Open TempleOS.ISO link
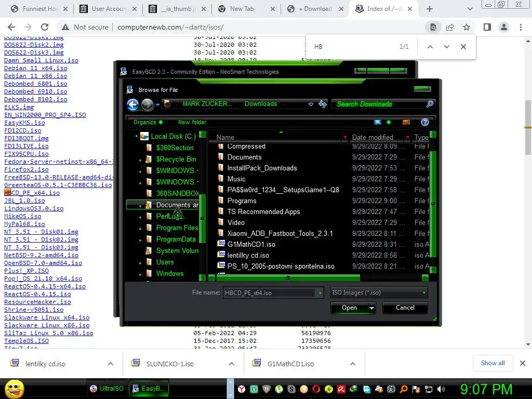 (26, 341)
